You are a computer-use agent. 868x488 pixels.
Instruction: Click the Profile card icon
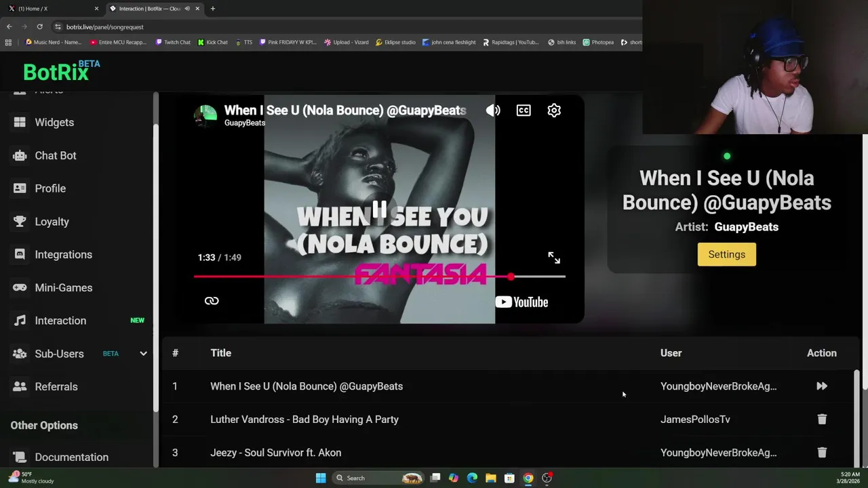pyautogui.click(x=20, y=188)
